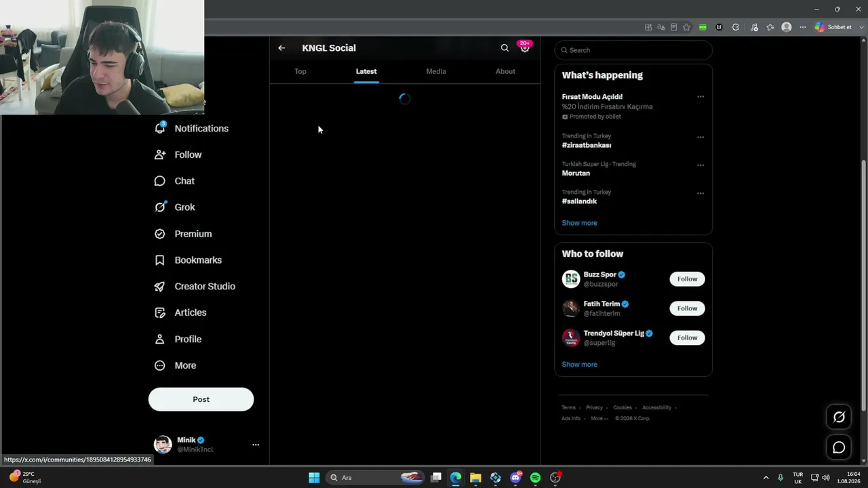Open the Privacy footer link
The width and height of the screenshot is (868, 488).
point(594,407)
